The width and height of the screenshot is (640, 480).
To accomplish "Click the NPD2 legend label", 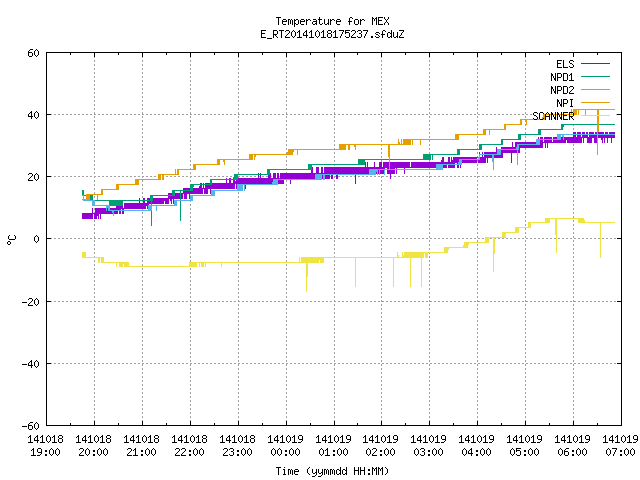I will tap(562, 90).
